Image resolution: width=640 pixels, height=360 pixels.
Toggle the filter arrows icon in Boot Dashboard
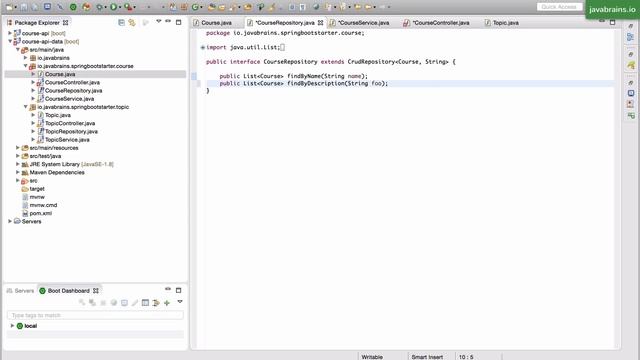coord(156,303)
